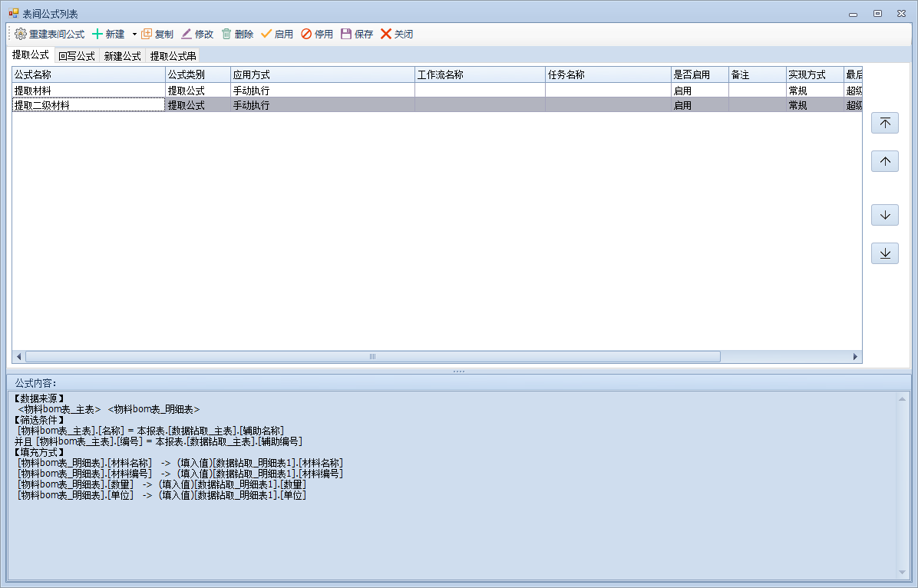This screenshot has width=918, height=588.
Task: Move the selected formula to bottom
Action: coord(885,253)
